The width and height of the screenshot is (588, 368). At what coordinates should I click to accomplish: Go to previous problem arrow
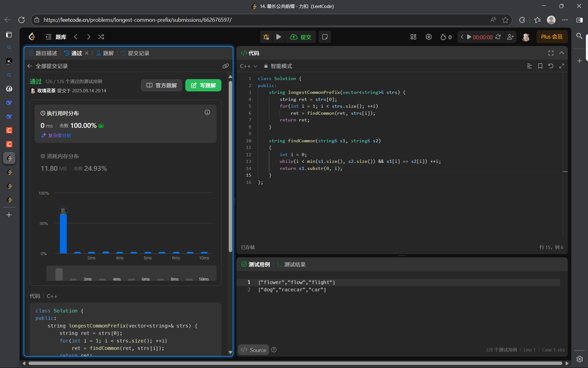pos(76,37)
